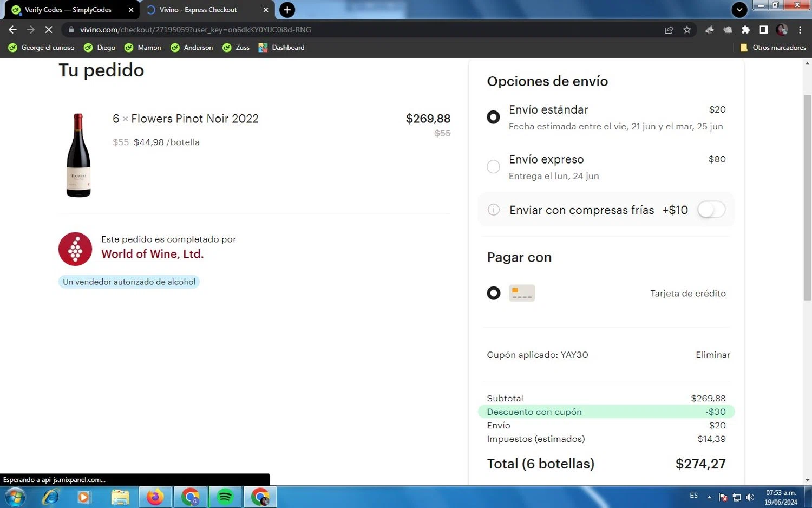Viewport: 812px width, 508px height.
Task: Open the Windows Start menu
Action: [x=15, y=497]
